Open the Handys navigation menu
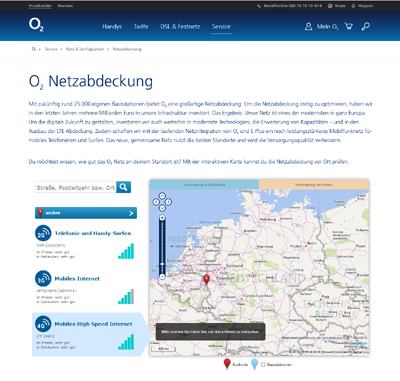 (112, 26)
